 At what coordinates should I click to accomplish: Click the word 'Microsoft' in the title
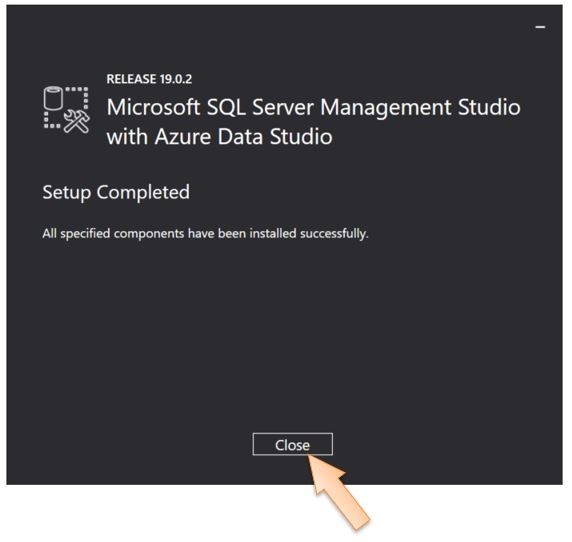pos(154,107)
